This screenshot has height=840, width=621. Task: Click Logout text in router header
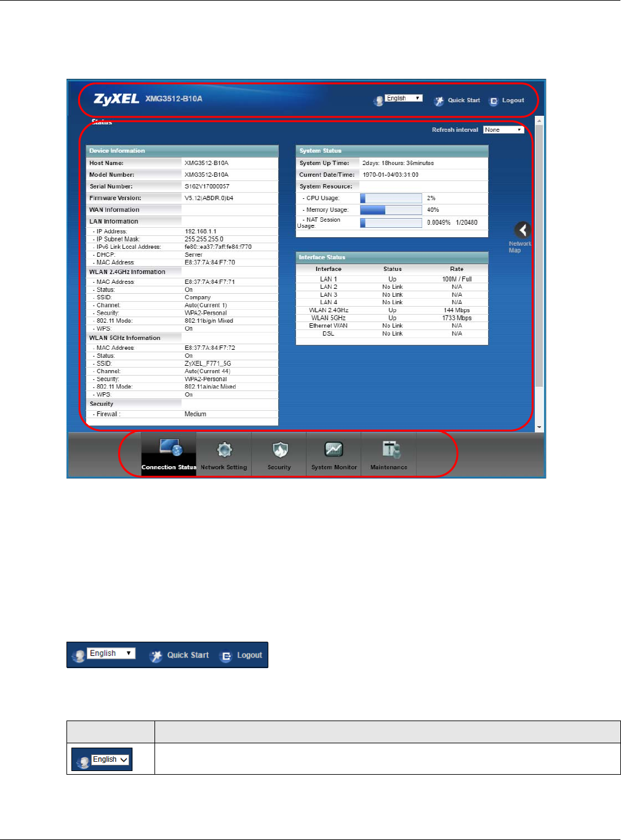point(513,100)
